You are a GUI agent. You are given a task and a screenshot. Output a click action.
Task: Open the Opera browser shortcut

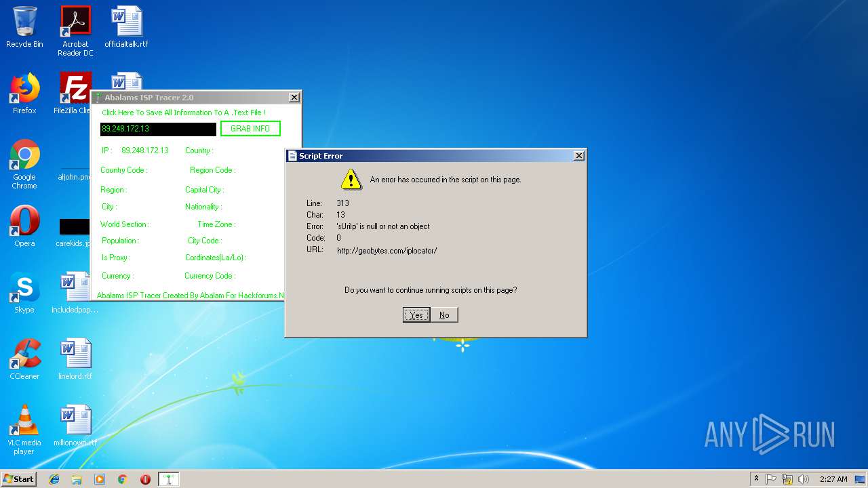(x=24, y=226)
